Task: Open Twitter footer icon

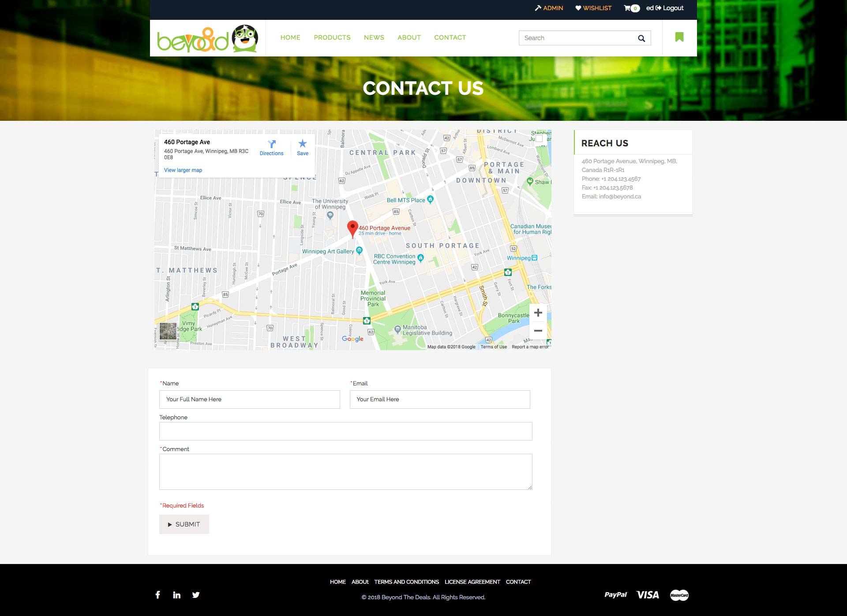Action: point(196,595)
